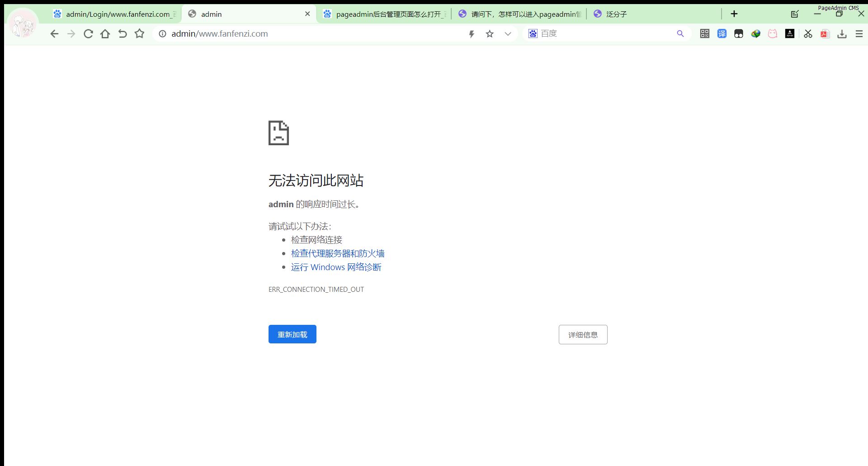Click the 详细信息 details button

point(583,335)
